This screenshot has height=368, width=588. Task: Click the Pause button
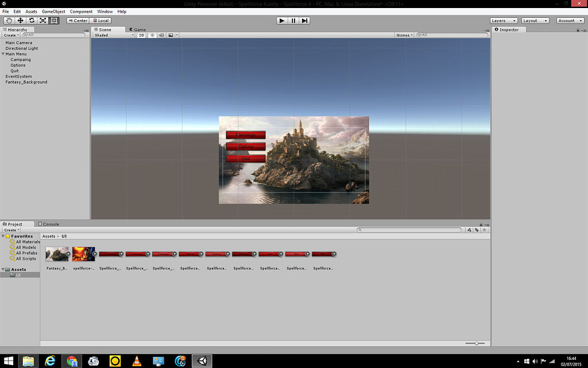coord(293,20)
